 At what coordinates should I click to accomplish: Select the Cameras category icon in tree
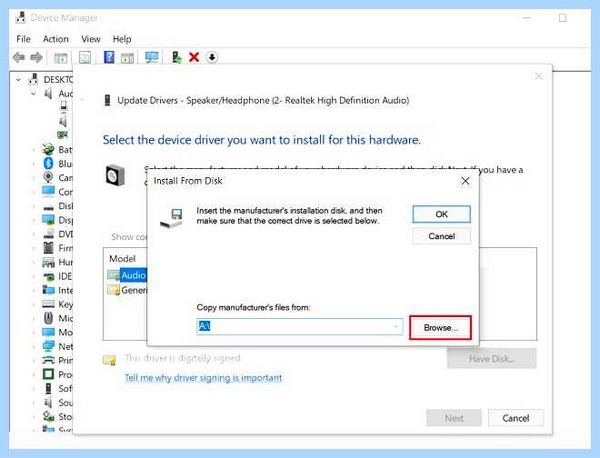click(48, 178)
